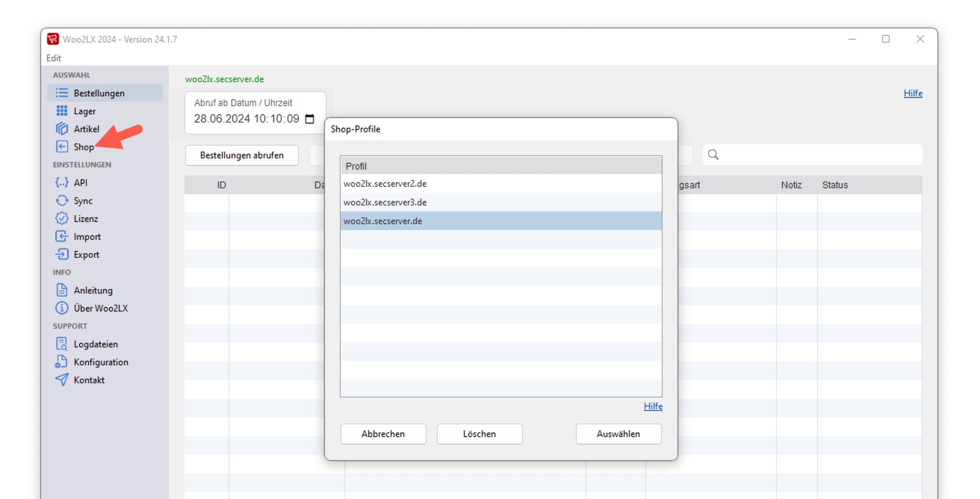Click Abbrechen in Shop-Profile dialog

click(x=383, y=434)
